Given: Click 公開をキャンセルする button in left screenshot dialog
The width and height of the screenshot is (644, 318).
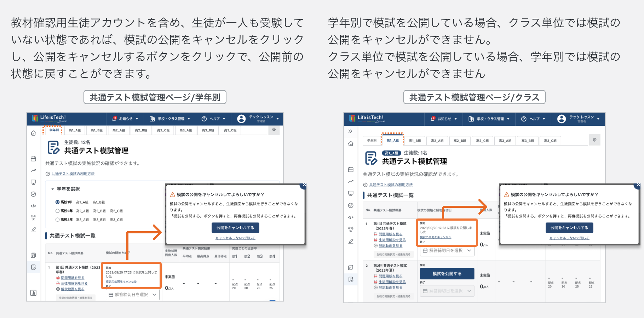Looking at the screenshot, I should (235, 228).
